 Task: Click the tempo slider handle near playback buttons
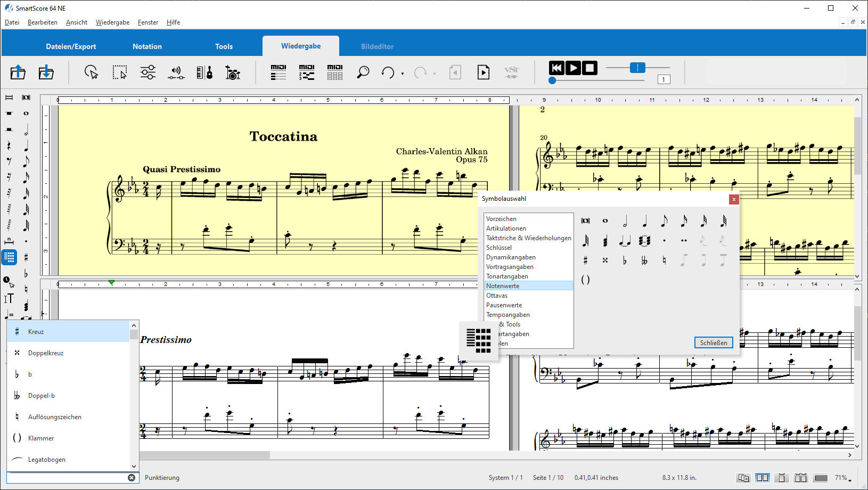click(x=637, y=68)
